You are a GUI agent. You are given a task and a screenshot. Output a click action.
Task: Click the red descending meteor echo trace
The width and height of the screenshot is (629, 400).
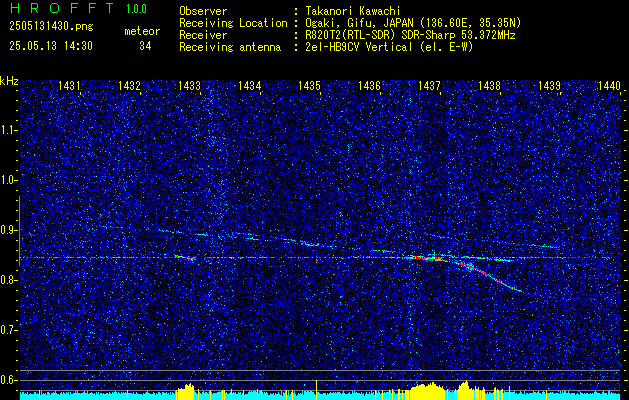(x=489, y=276)
